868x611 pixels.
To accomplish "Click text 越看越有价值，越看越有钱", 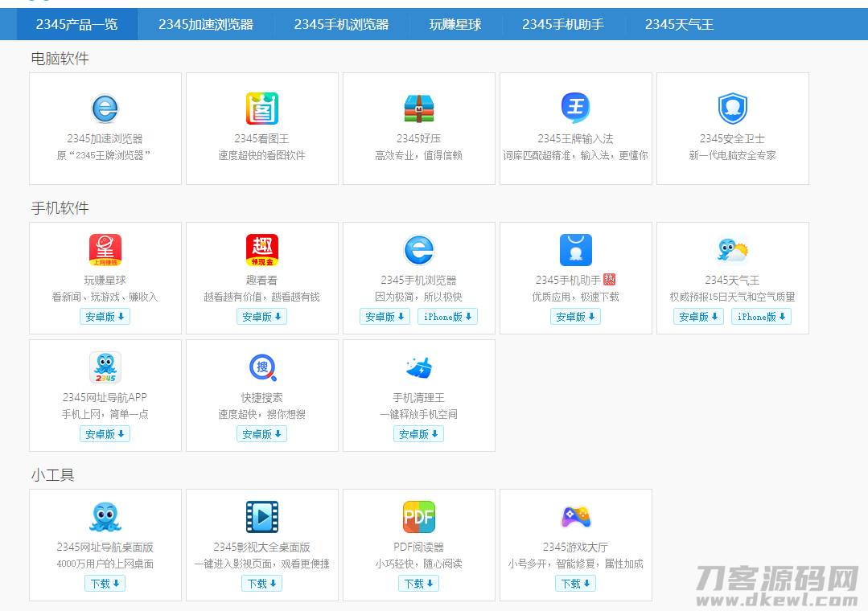I will 261,297.
